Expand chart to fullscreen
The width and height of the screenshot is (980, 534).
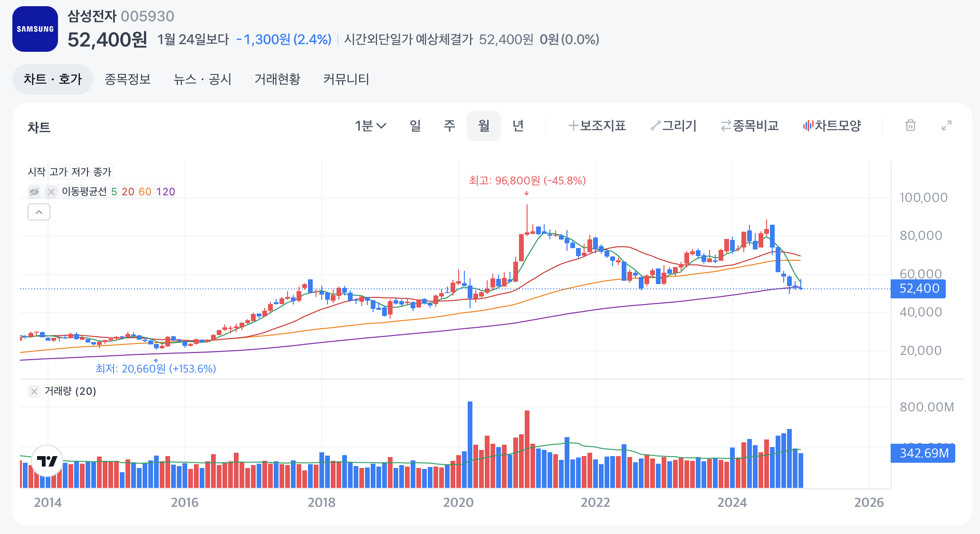(x=946, y=125)
